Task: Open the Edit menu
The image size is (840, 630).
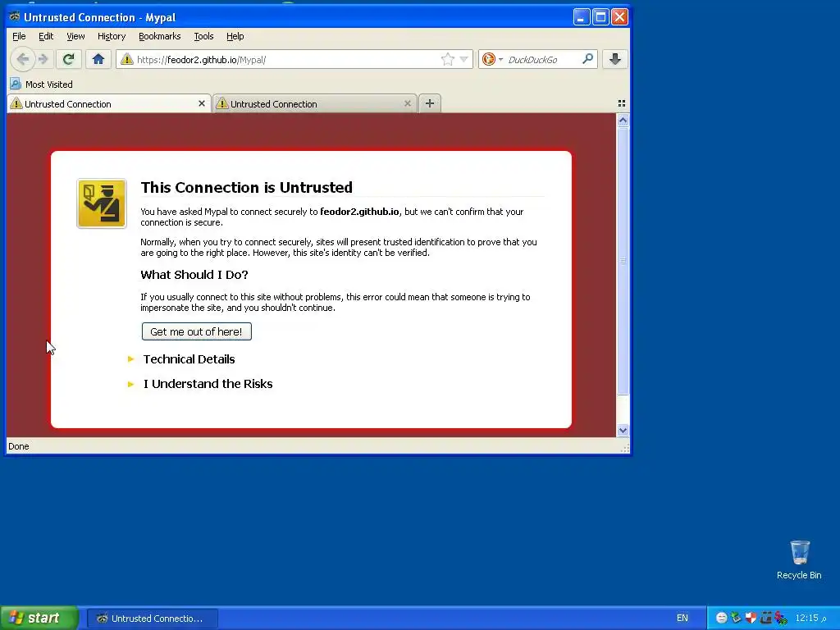Action: point(46,36)
